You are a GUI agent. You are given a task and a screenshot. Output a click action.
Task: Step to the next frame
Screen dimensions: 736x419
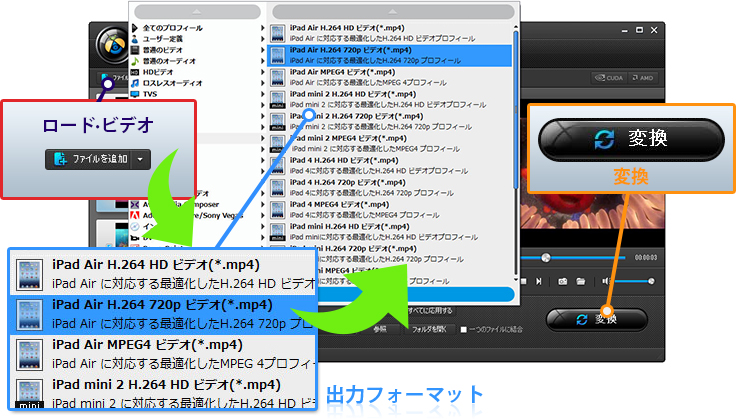[539, 281]
